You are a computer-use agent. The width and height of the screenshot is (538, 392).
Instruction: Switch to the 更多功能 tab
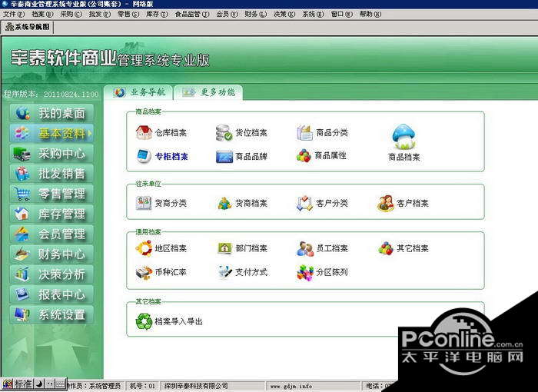pos(208,92)
